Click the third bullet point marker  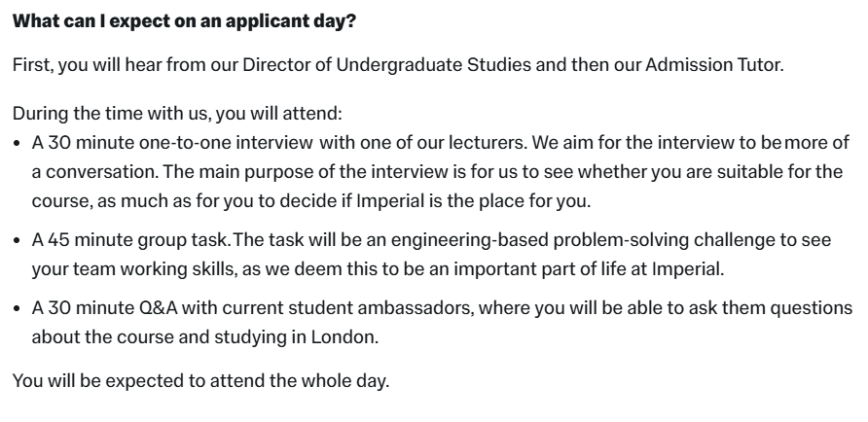click(18, 308)
